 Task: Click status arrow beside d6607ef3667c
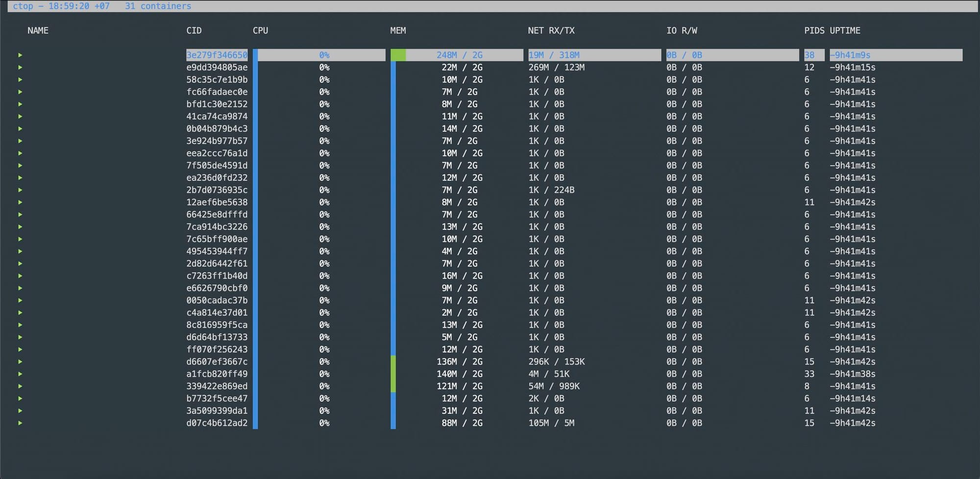coord(20,361)
